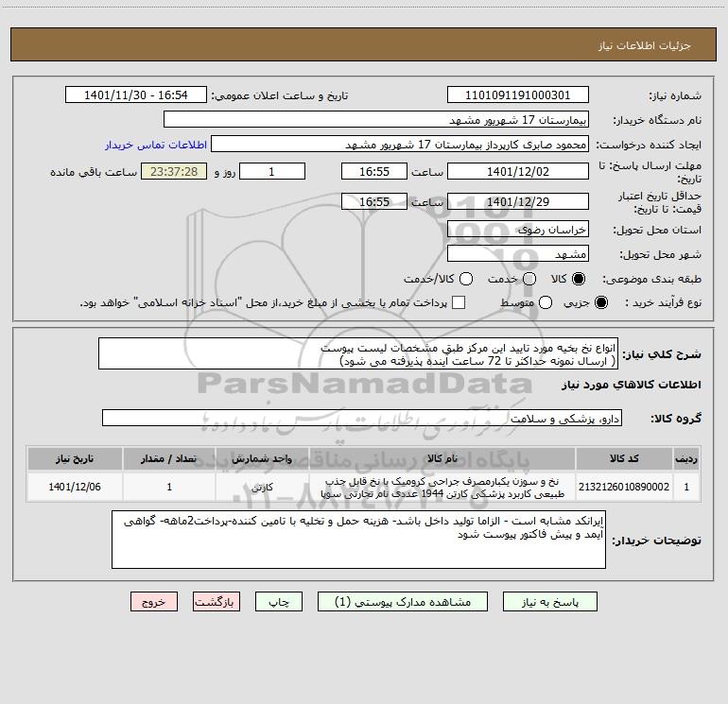Screen dimensions: 728x704
Task: Click the announcement date field 1401/11/30 - 16:54
Action: pos(136,95)
